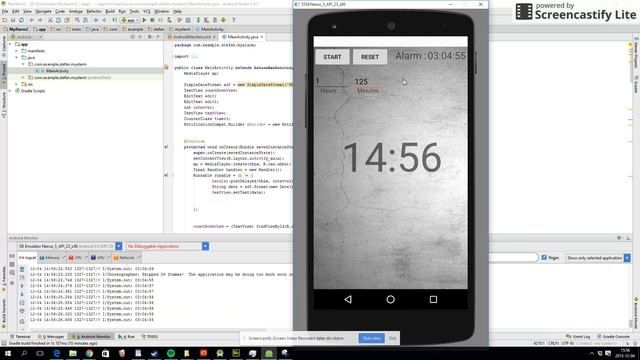640x360 pixels.
Task: Click the logcat horizontal scrollbar
Action: pyautogui.click(x=147, y=330)
